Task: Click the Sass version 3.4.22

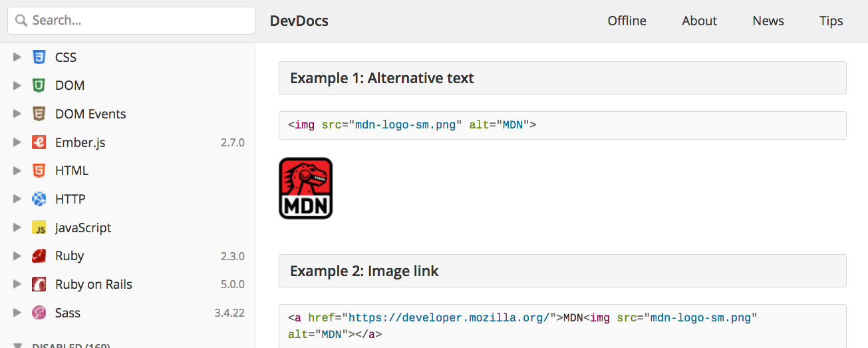Action: [x=229, y=313]
